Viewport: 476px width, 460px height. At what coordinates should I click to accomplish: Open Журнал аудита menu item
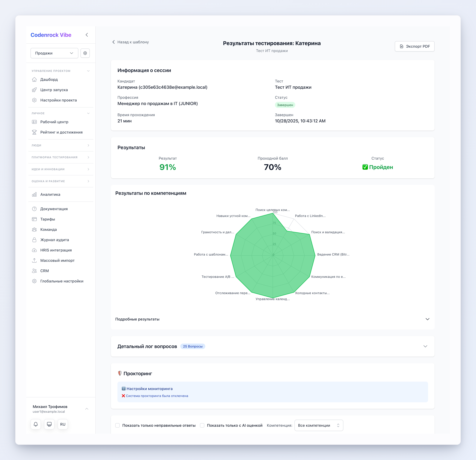pos(61,240)
